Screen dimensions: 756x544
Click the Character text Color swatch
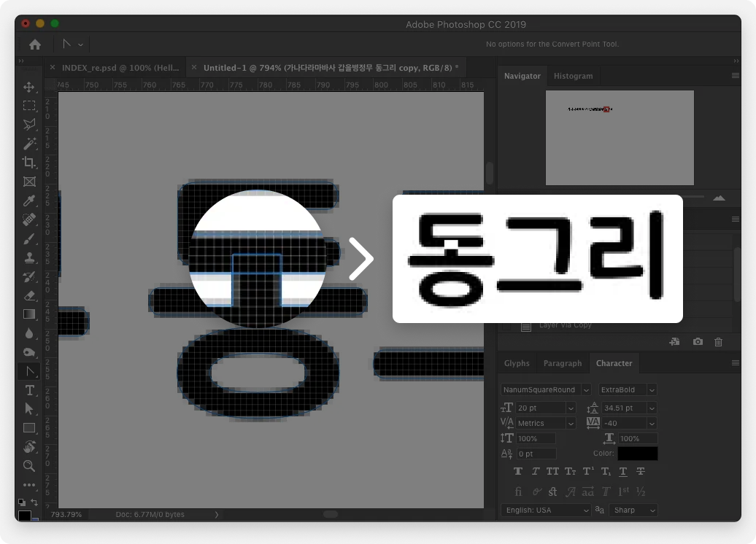tap(637, 454)
